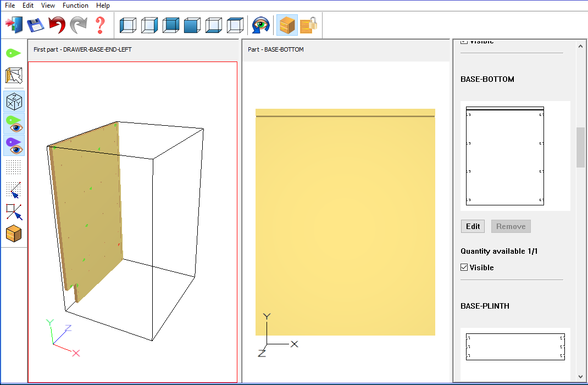The height and width of the screenshot is (385, 588).
Task: Click the tan end panel in 3D view
Action: [x=88, y=210]
